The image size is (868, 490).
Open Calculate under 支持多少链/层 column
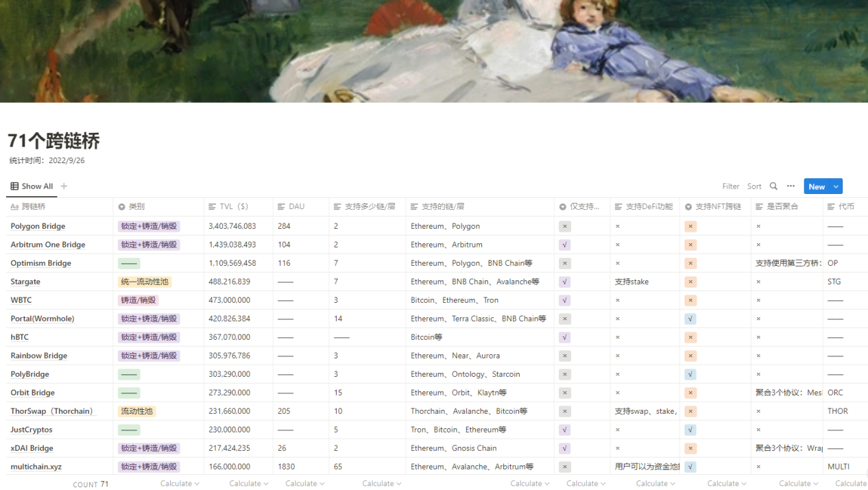coord(381,483)
